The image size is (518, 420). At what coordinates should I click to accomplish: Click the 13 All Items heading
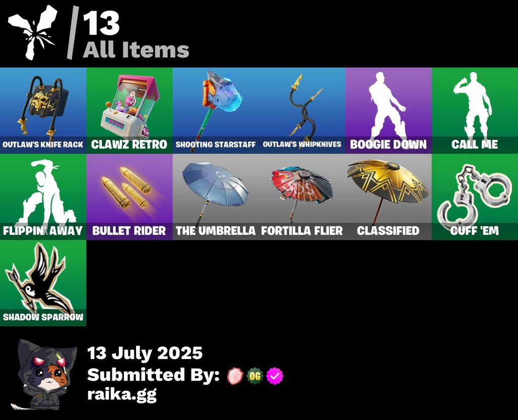coord(136,34)
